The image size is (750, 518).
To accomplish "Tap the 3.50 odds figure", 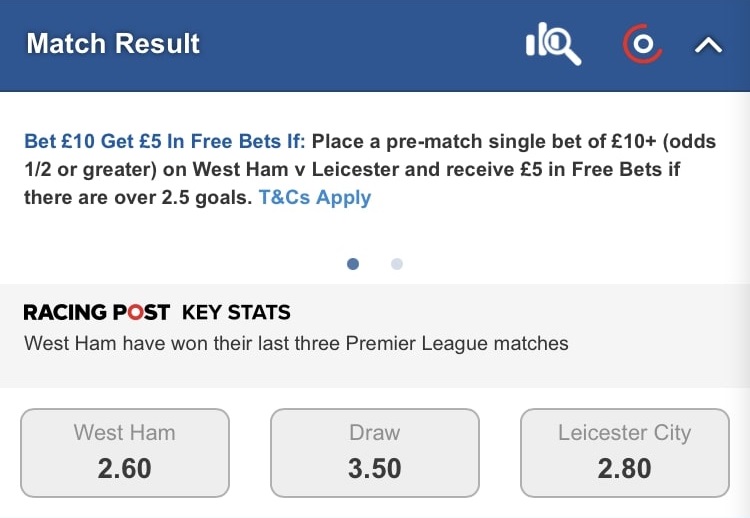I will (x=375, y=468).
